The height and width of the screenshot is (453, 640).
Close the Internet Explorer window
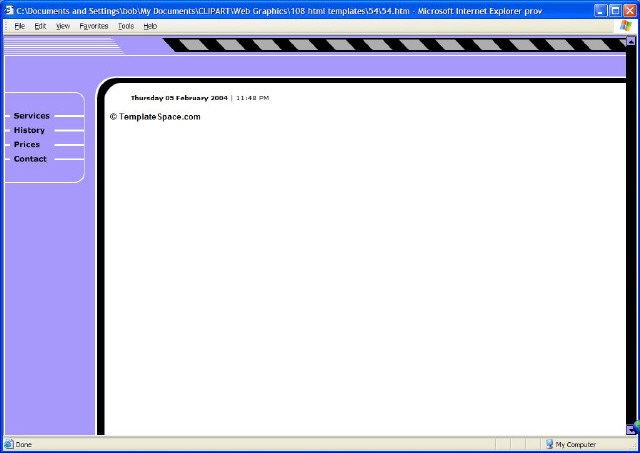click(630, 9)
